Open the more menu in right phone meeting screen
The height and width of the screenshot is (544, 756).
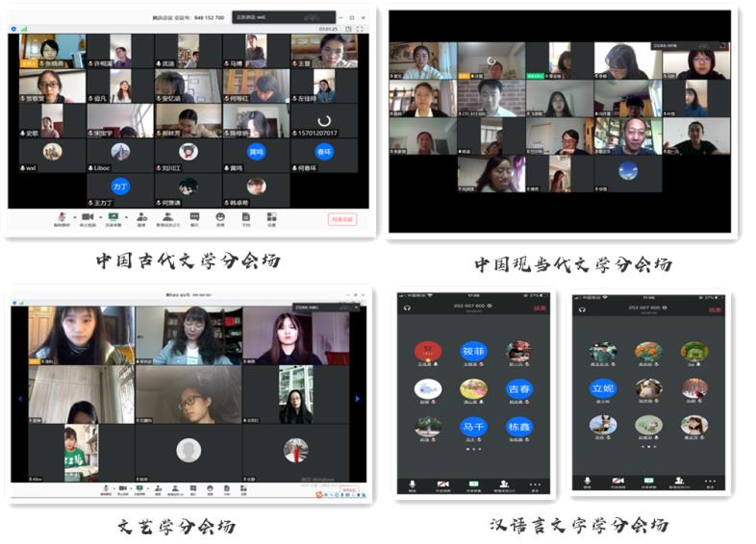click(x=709, y=482)
